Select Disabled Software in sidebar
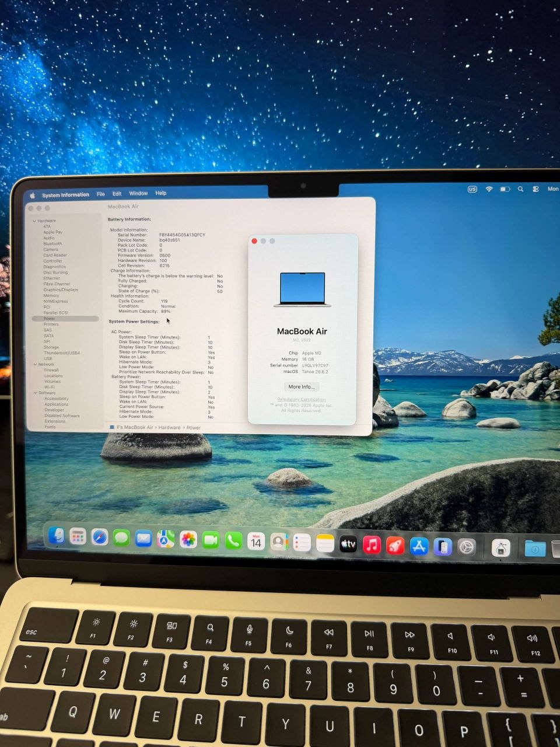 coord(62,416)
